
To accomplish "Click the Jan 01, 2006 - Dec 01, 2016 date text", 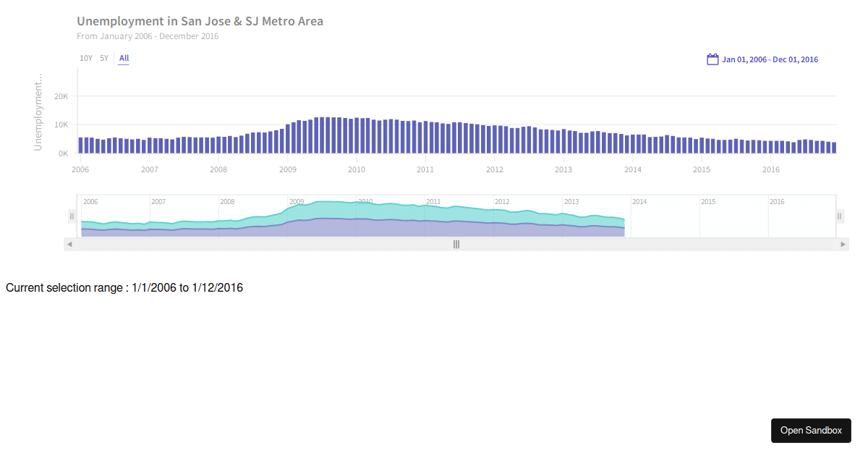I will point(770,59).
